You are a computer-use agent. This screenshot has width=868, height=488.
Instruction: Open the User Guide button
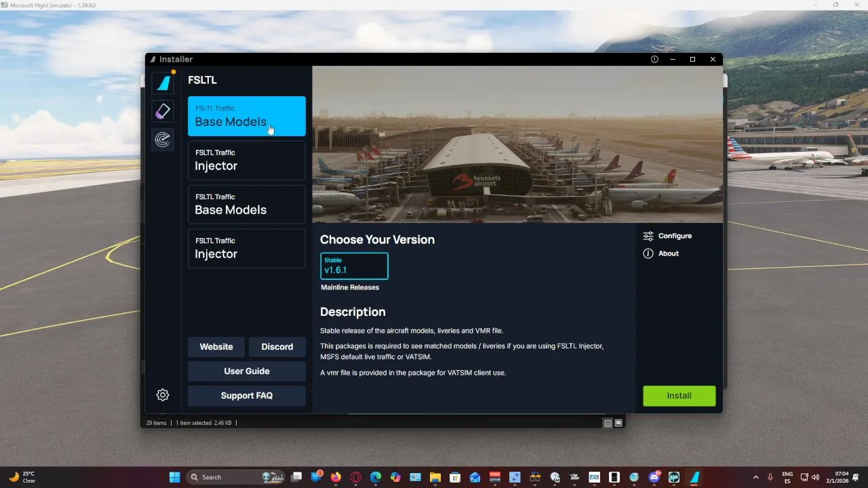[x=247, y=371]
